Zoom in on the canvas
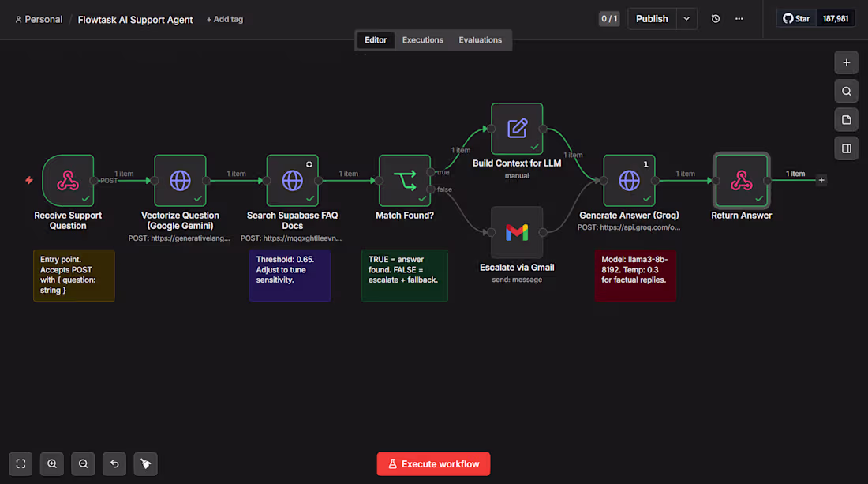This screenshot has height=484, width=868. pyautogui.click(x=52, y=464)
